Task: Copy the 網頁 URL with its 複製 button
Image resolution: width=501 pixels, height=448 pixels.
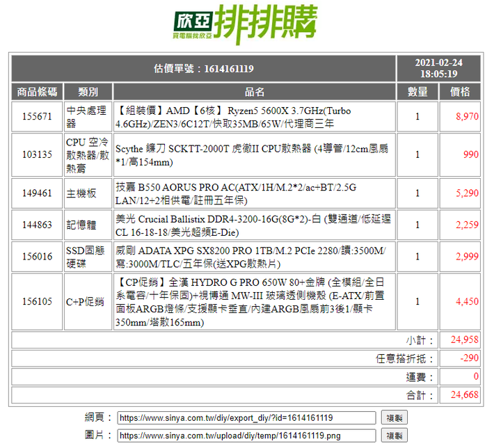Action: [394, 417]
